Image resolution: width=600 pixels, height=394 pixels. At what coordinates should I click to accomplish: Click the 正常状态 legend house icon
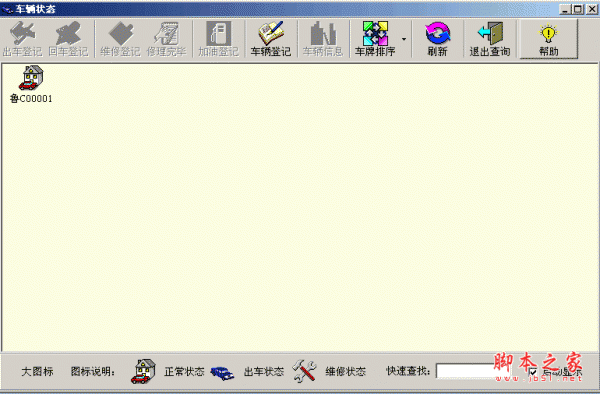coord(143,371)
